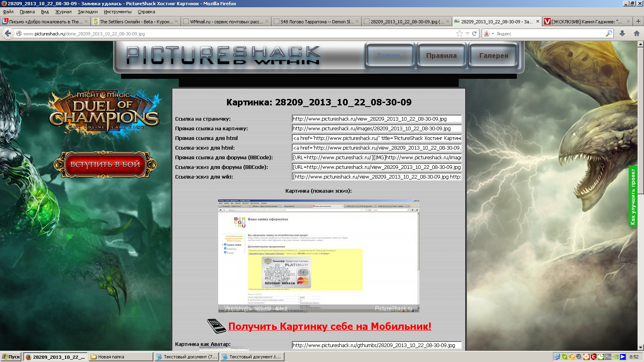Click the PictureShack logo header
The width and height of the screenshot is (644, 362).
[223, 56]
